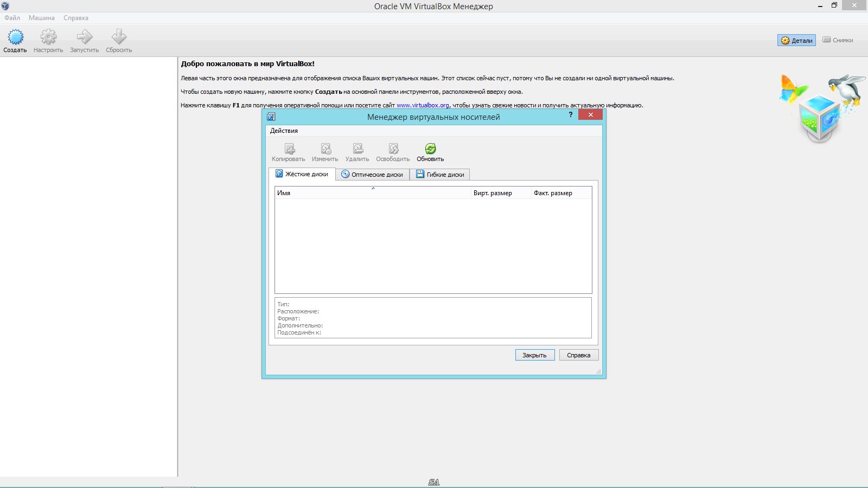Viewport: 868px width, 488px height.
Task: Open the www.virtualbox.org link
Action: coord(423,105)
